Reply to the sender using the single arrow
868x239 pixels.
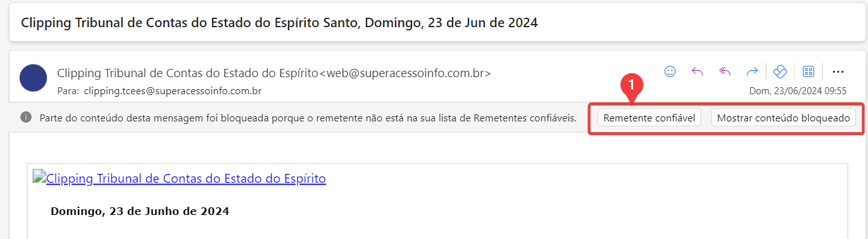(x=697, y=71)
